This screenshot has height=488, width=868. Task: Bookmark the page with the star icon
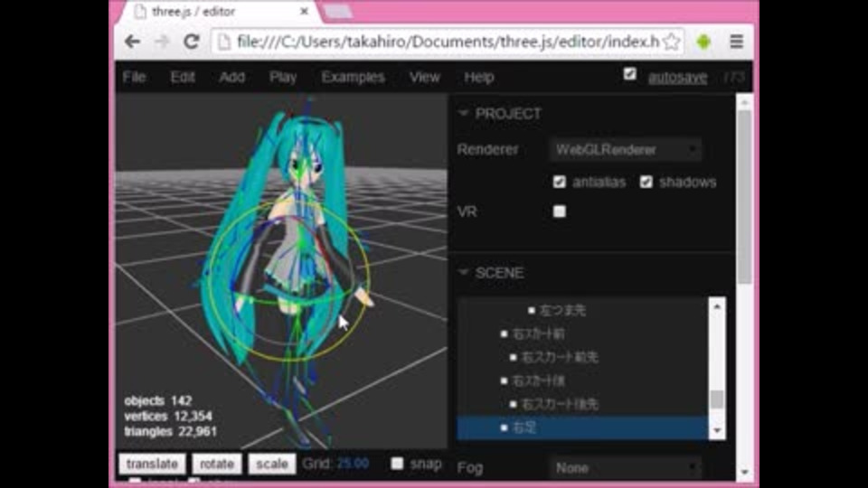point(671,42)
